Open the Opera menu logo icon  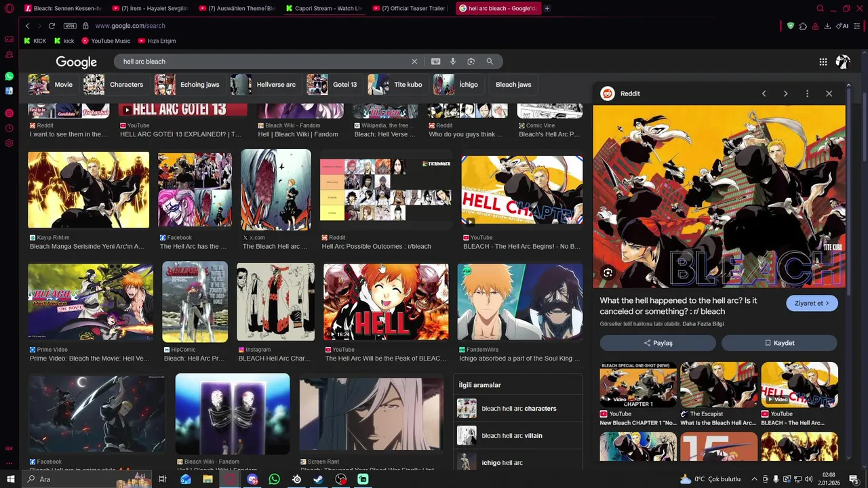click(x=9, y=9)
